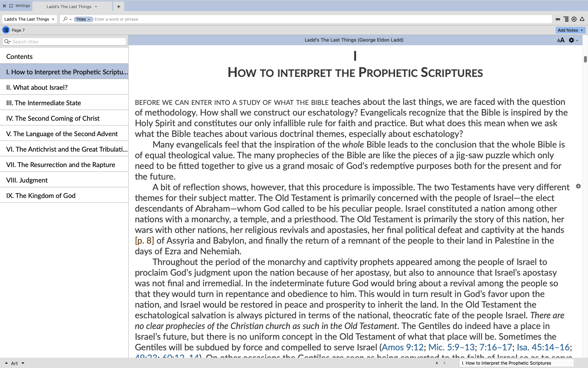Viewport: 588px width, 368px height.
Task: Open the Add Notes dropdown
Action: pyautogui.click(x=570, y=30)
